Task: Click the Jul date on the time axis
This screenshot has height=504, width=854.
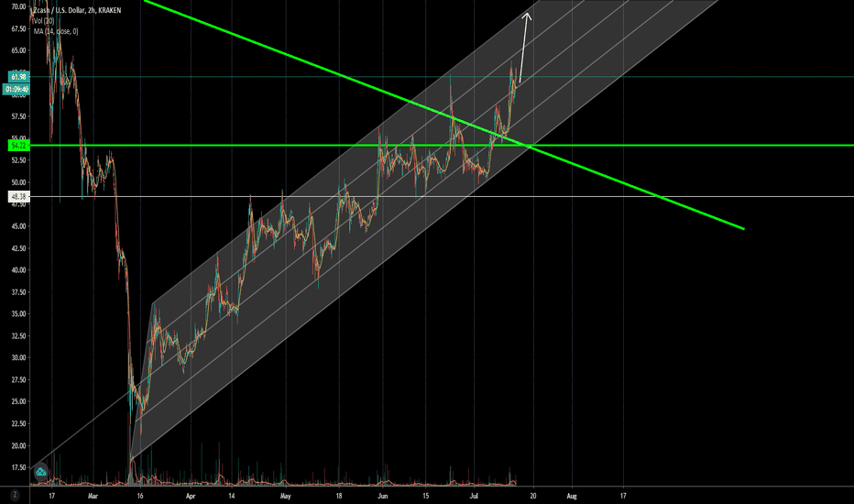Action: (x=474, y=497)
